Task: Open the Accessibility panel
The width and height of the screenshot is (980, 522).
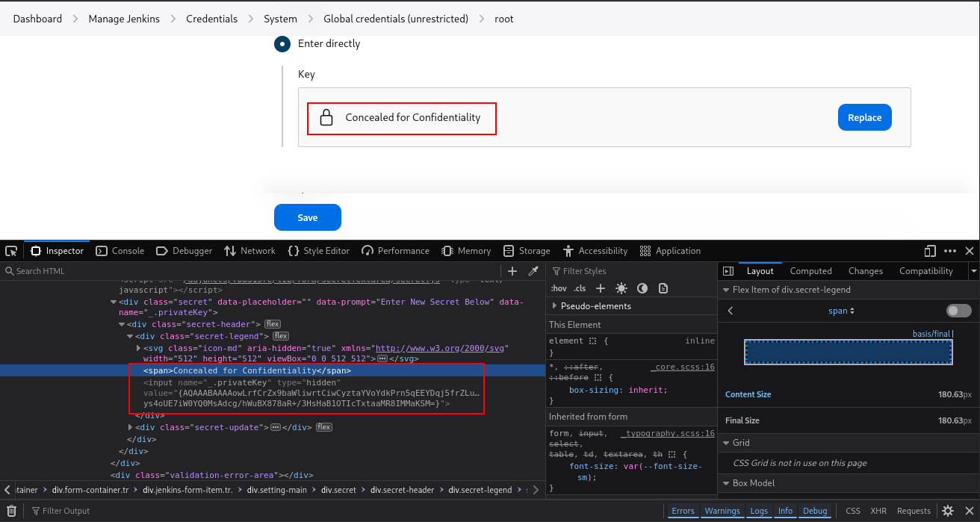Action: 595,251
